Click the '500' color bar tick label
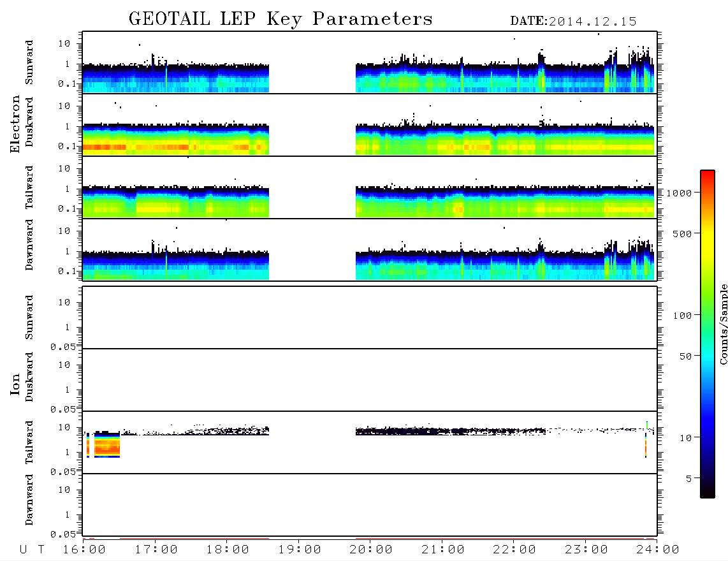This screenshot has width=728, height=561. point(682,233)
